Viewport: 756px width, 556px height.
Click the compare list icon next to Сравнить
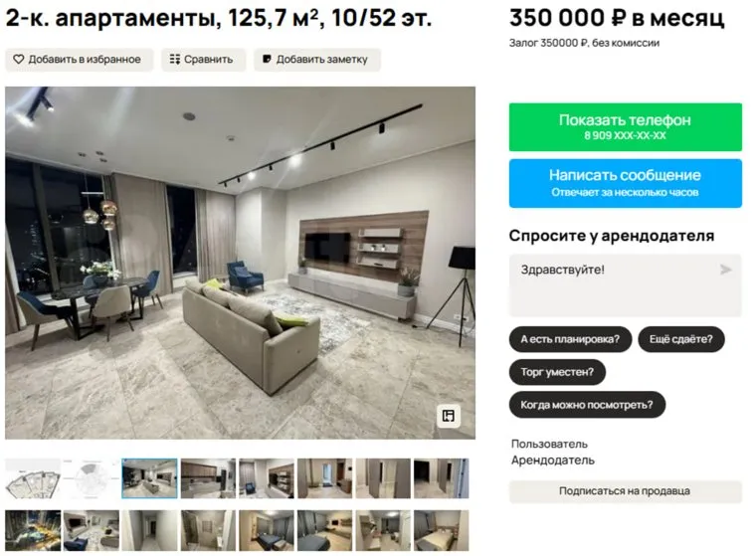pyautogui.click(x=174, y=60)
